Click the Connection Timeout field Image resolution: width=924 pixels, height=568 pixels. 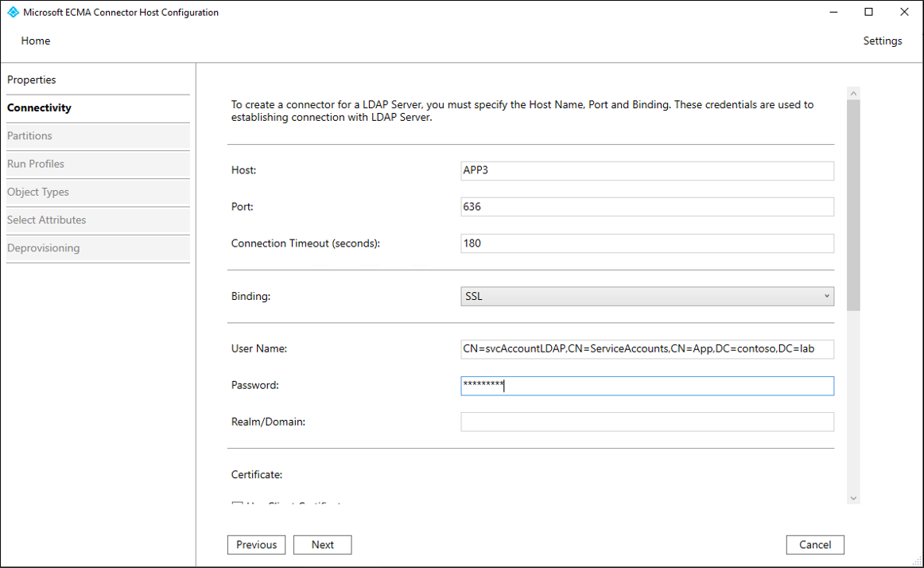point(646,243)
